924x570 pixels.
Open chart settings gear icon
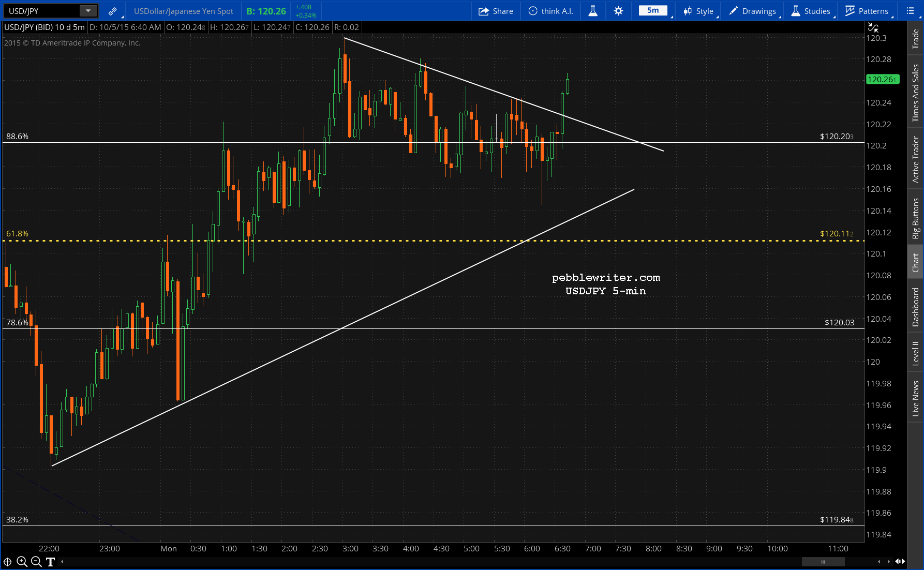point(618,11)
